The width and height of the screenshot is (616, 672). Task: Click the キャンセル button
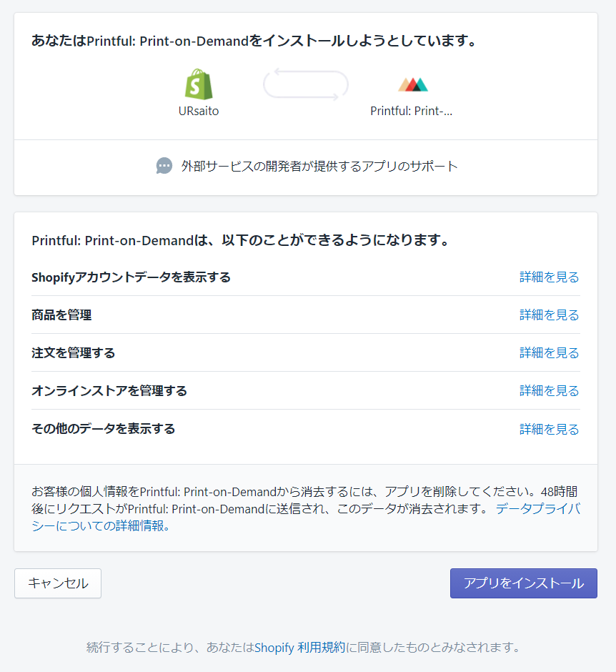pyautogui.click(x=58, y=583)
